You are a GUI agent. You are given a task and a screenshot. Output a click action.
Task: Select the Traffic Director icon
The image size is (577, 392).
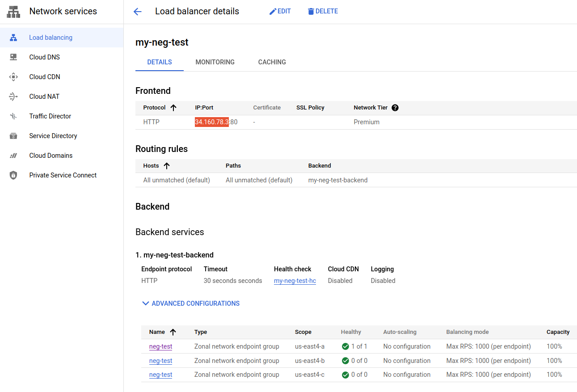pyautogui.click(x=13, y=116)
